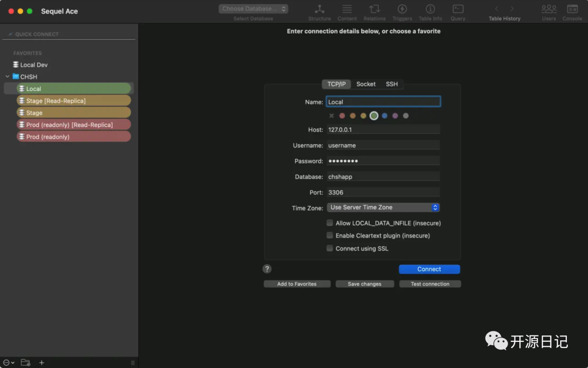
Task: Click the Port input field
Action: [x=383, y=193]
